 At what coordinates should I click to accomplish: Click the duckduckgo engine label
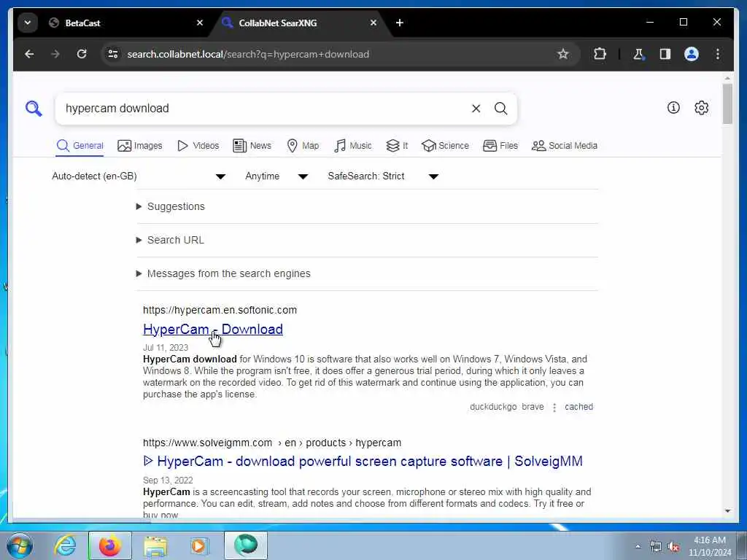(x=493, y=407)
